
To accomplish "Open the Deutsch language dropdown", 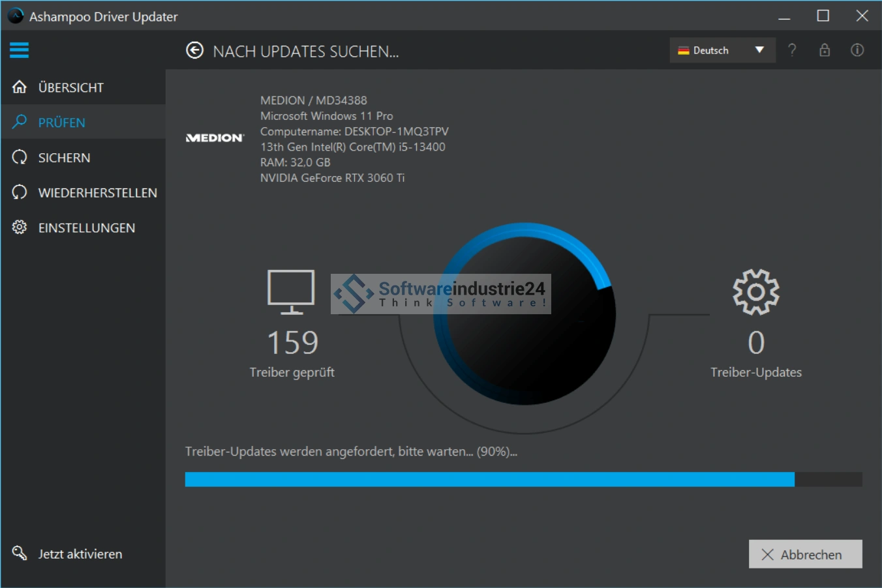I will [711, 50].
